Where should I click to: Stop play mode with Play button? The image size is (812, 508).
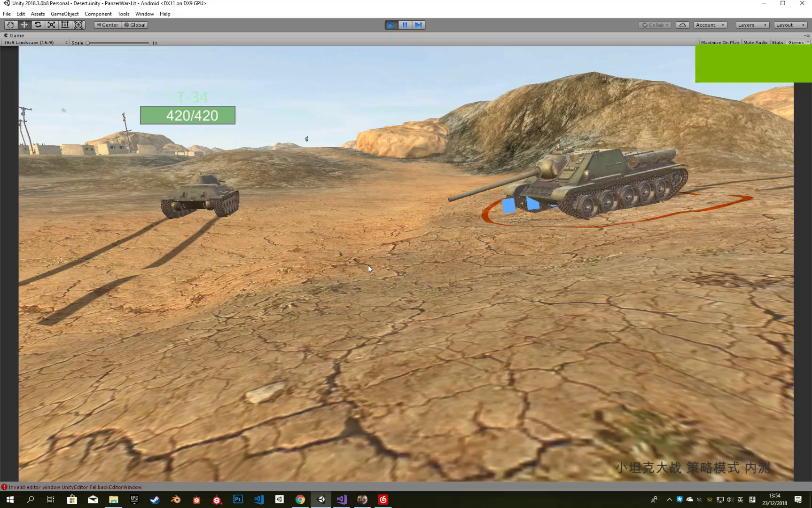click(391, 25)
